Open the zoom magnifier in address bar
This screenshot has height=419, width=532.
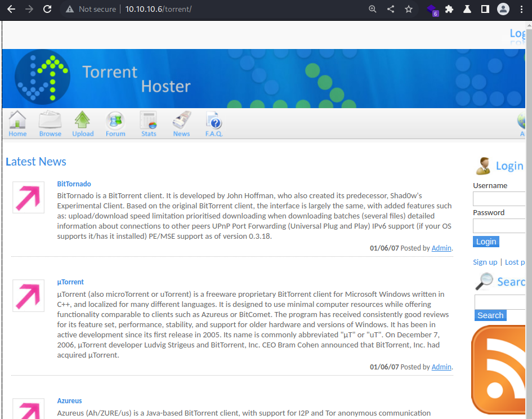(x=373, y=9)
